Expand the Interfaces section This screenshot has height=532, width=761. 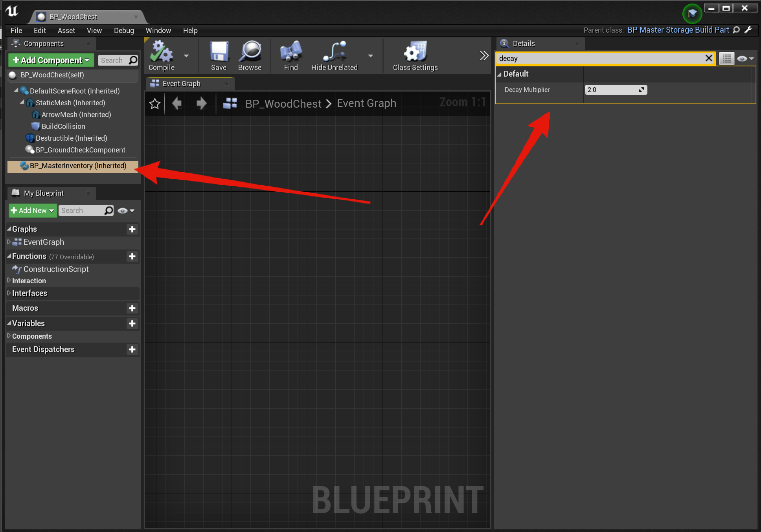pyautogui.click(x=9, y=293)
